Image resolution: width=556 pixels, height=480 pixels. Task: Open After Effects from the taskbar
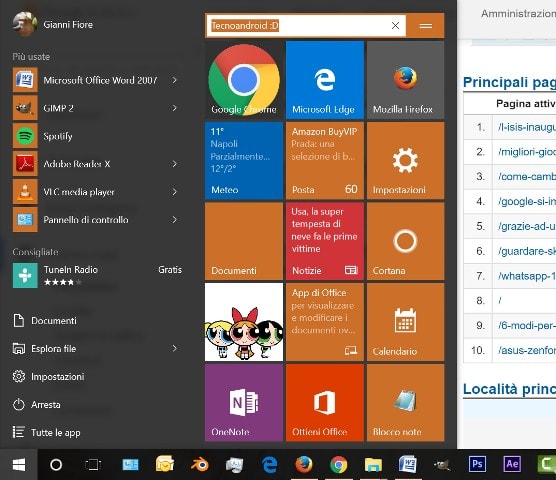(x=512, y=464)
